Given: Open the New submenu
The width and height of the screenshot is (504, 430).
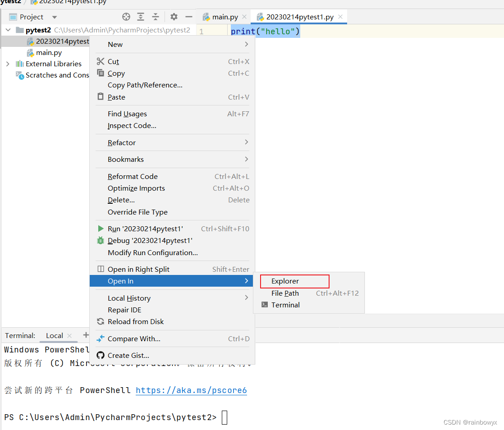Looking at the screenshot, I should [x=115, y=44].
